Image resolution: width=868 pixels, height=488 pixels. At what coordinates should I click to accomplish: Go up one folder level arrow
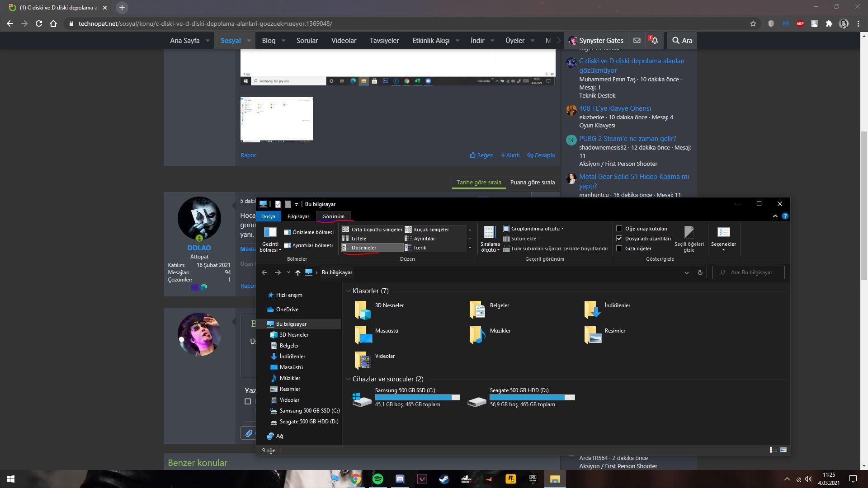(x=297, y=272)
